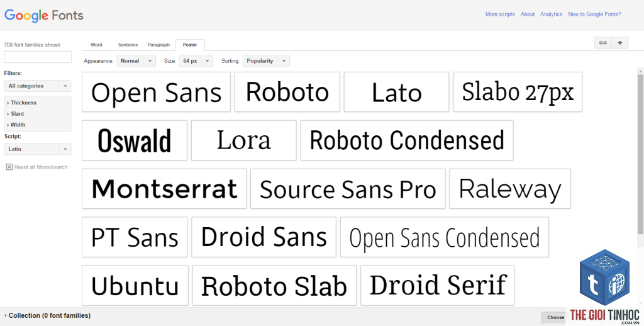Select the Source Sans Pro font card
The width and height of the screenshot is (644, 326).
[348, 189]
